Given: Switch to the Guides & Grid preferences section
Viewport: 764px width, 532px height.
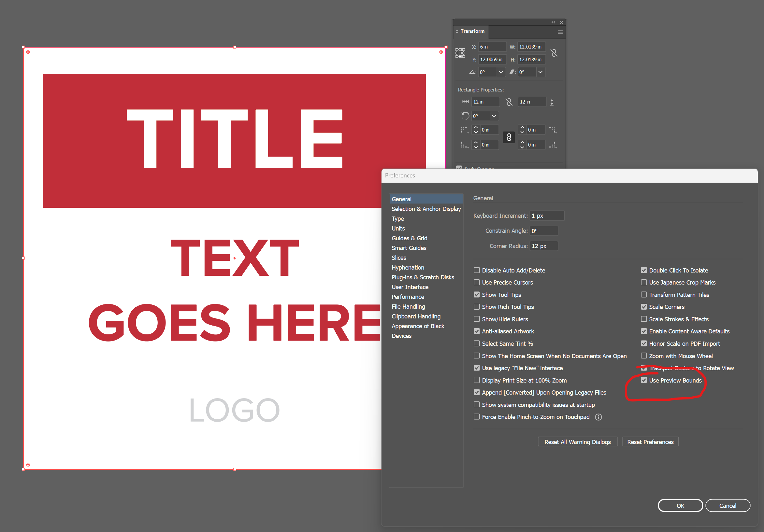Looking at the screenshot, I should (409, 238).
